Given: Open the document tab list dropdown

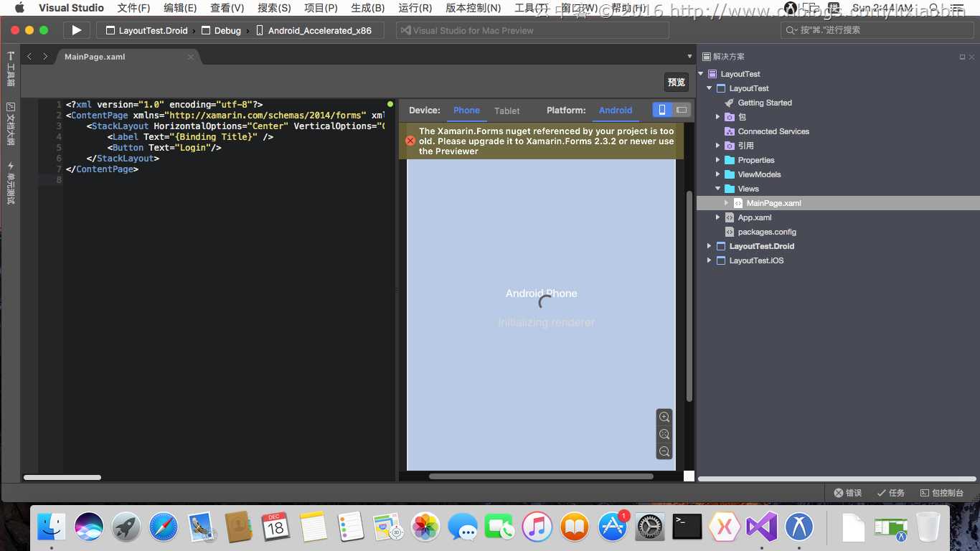Looking at the screenshot, I should tap(689, 57).
